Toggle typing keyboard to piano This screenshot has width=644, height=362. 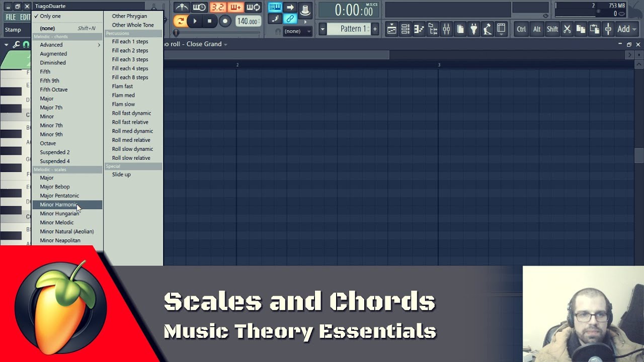tap(275, 8)
